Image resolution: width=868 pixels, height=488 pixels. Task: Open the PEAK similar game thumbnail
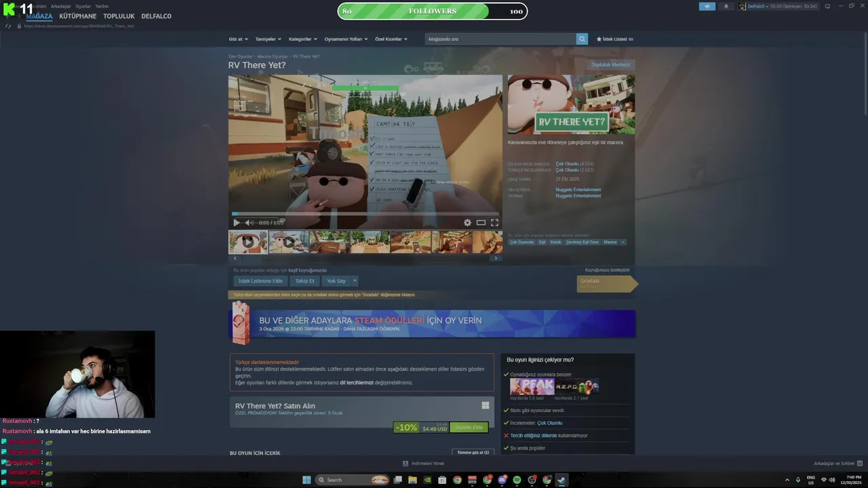(532, 386)
